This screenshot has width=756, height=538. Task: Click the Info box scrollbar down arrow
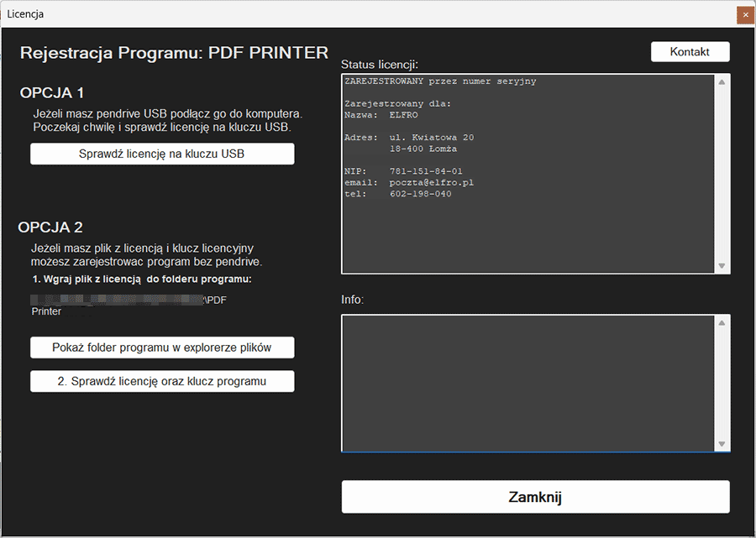[722, 444]
